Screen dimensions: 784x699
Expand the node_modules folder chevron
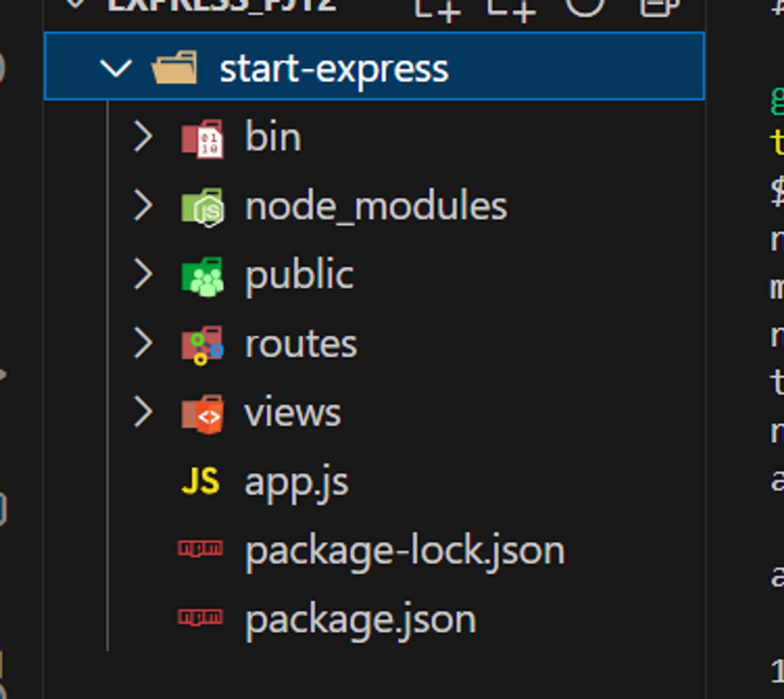tap(143, 205)
